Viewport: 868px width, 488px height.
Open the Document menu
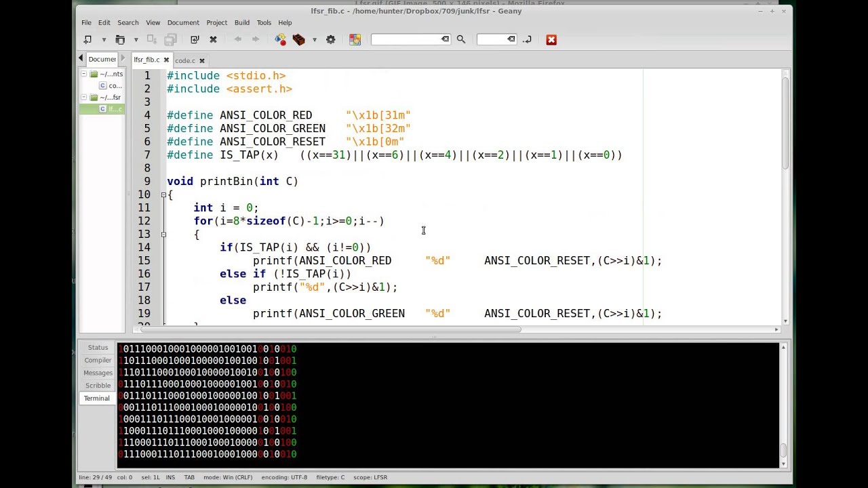(x=183, y=22)
